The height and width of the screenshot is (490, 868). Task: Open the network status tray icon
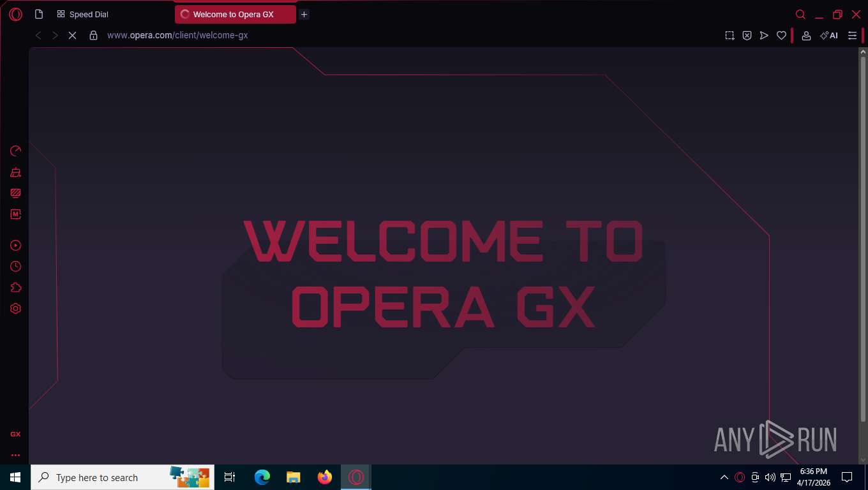[786, 477]
